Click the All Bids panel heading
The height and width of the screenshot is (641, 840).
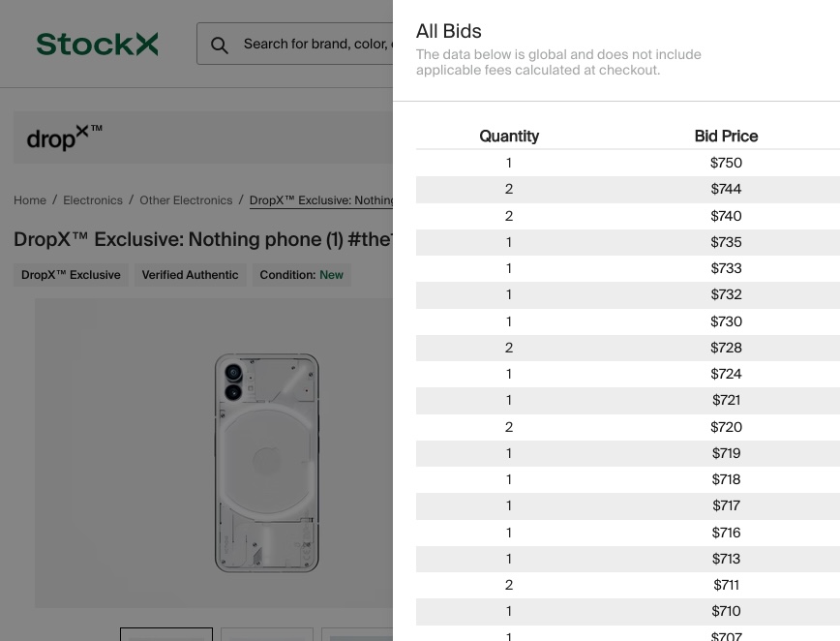[448, 31]
